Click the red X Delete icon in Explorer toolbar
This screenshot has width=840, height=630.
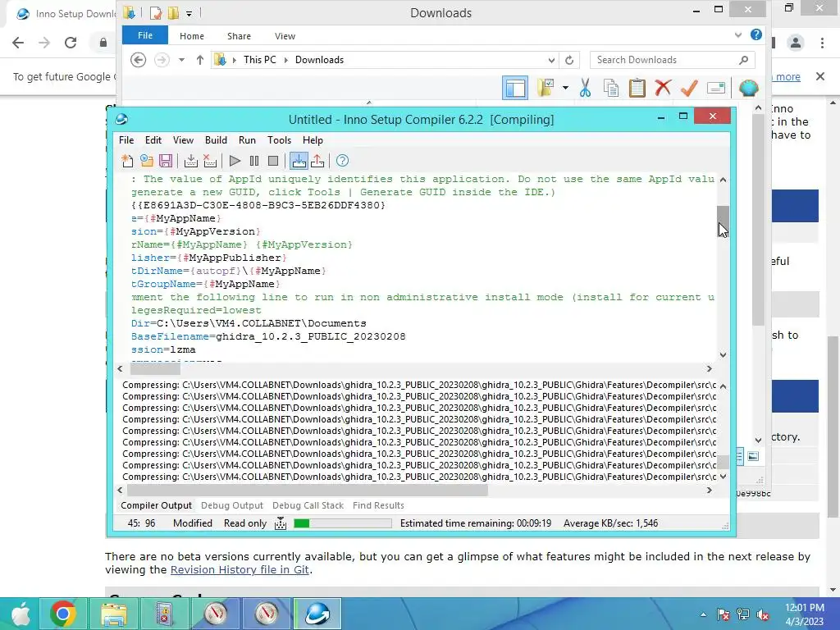pyautogui.click(x=663, y=88)
